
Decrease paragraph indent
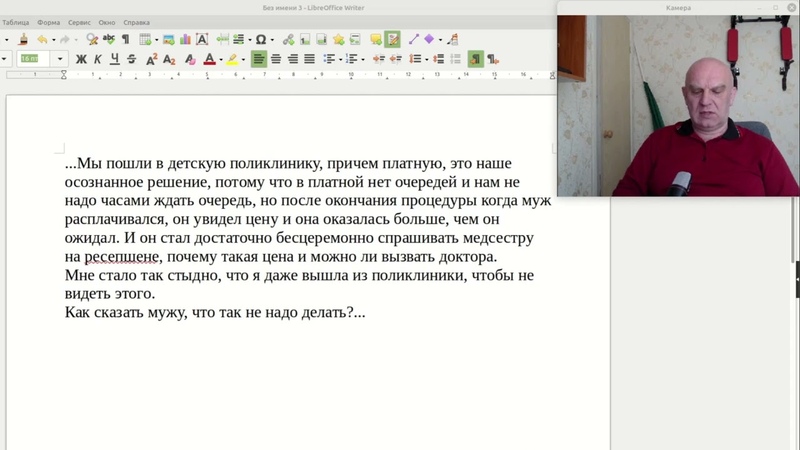tap(395, 59)
